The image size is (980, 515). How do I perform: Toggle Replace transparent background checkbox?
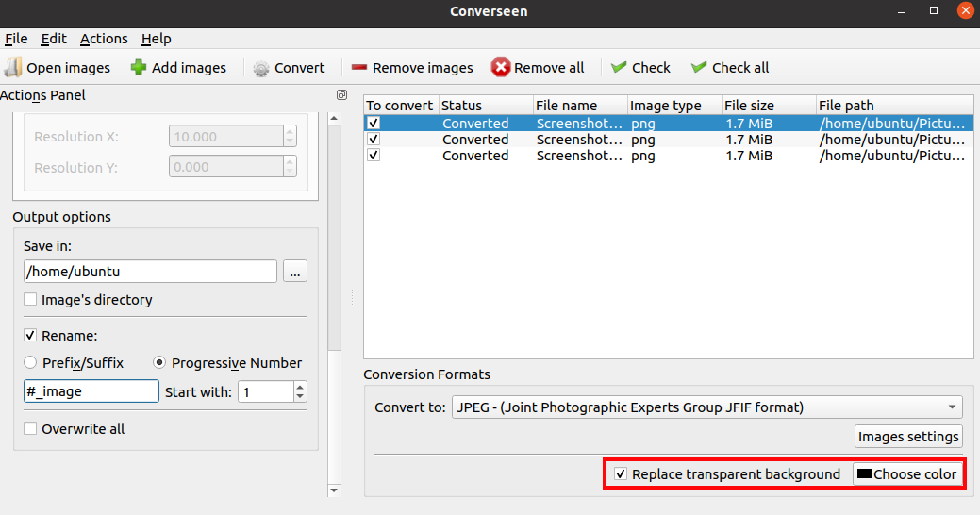pos(620,473)
